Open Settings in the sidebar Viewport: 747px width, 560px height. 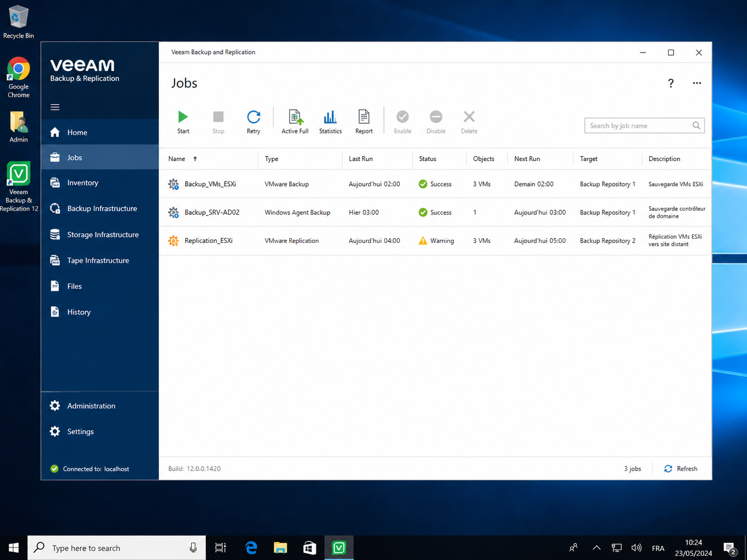coord(100,432)
